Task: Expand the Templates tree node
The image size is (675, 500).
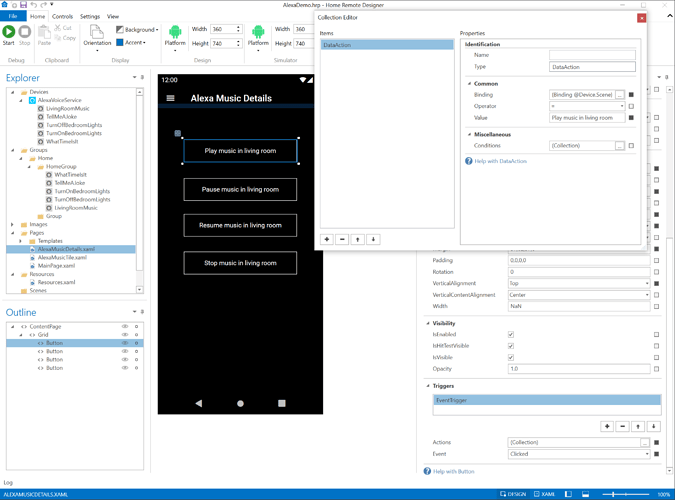Action: pos(21,241)
